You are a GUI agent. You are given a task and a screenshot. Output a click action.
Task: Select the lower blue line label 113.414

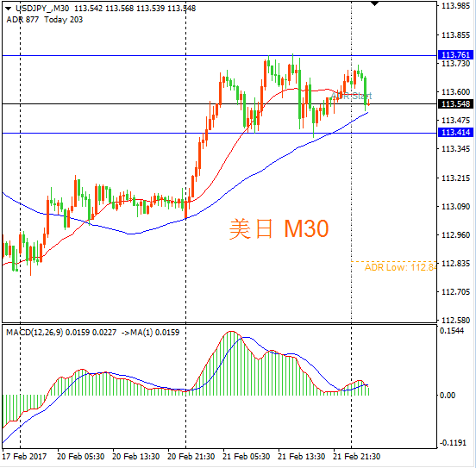455,133
